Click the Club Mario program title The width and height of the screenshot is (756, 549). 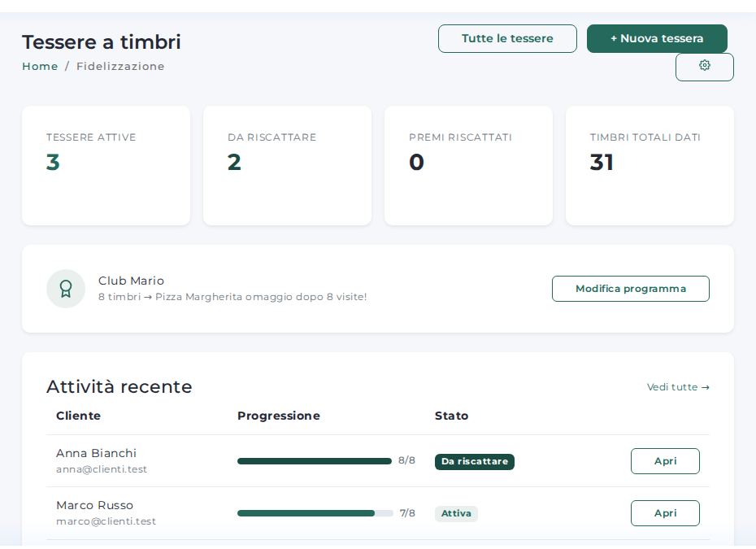tap(131, 281)
